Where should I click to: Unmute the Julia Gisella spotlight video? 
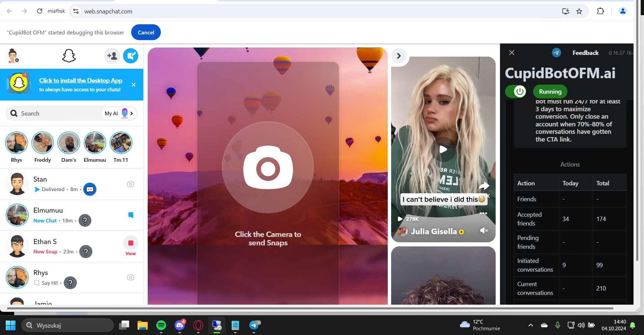point(484,231)
